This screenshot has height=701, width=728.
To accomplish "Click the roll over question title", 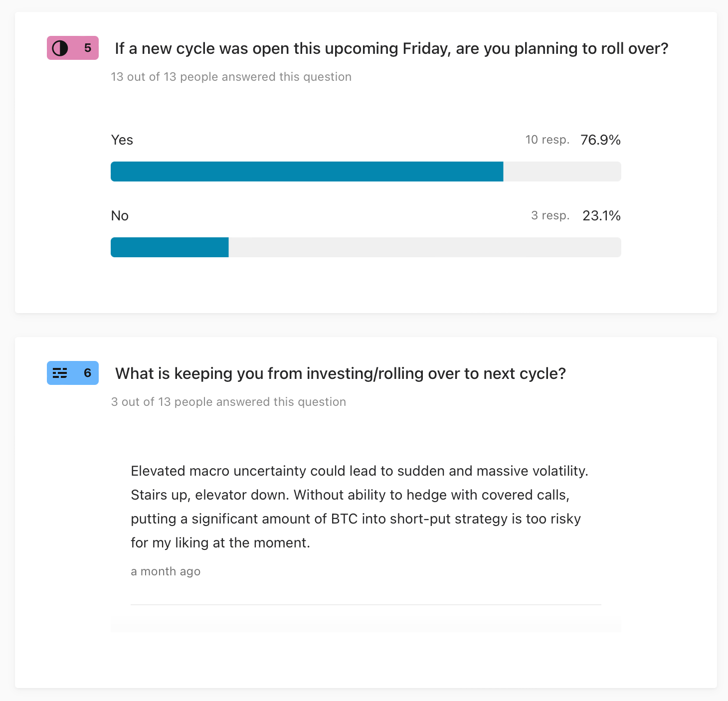I will pyautogui.click(x=391, y=48).
